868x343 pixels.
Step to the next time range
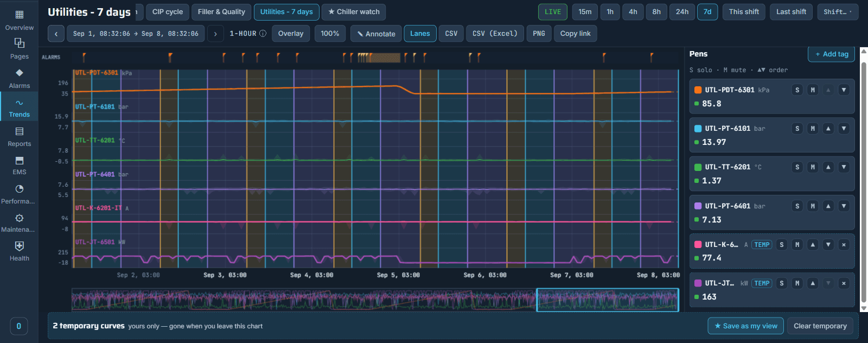click(x=215, y=34)
